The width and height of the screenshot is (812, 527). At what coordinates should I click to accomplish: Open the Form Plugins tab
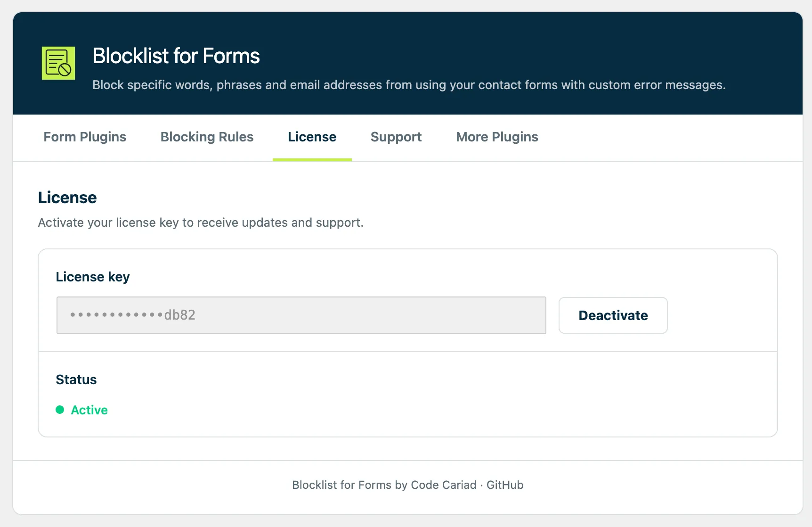[85, 137]
